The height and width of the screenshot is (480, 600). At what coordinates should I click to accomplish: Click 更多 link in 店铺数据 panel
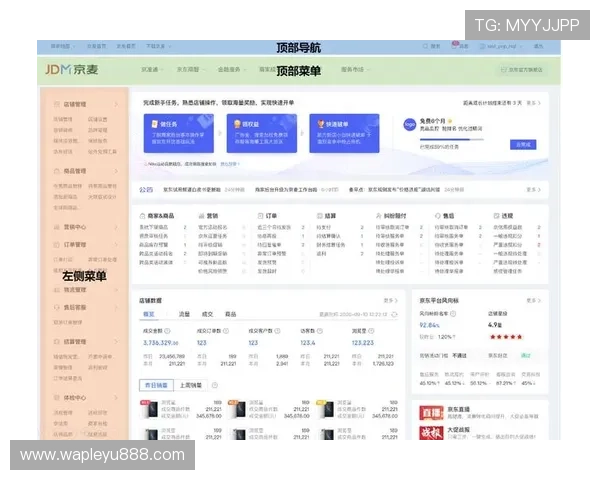click(x=390, y=300)
